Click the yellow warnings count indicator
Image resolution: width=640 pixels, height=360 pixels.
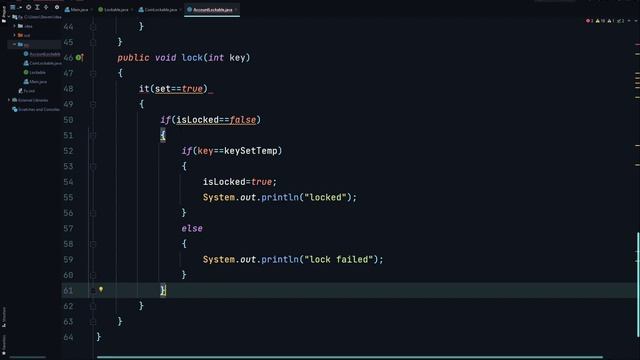[x=600, y=20]
